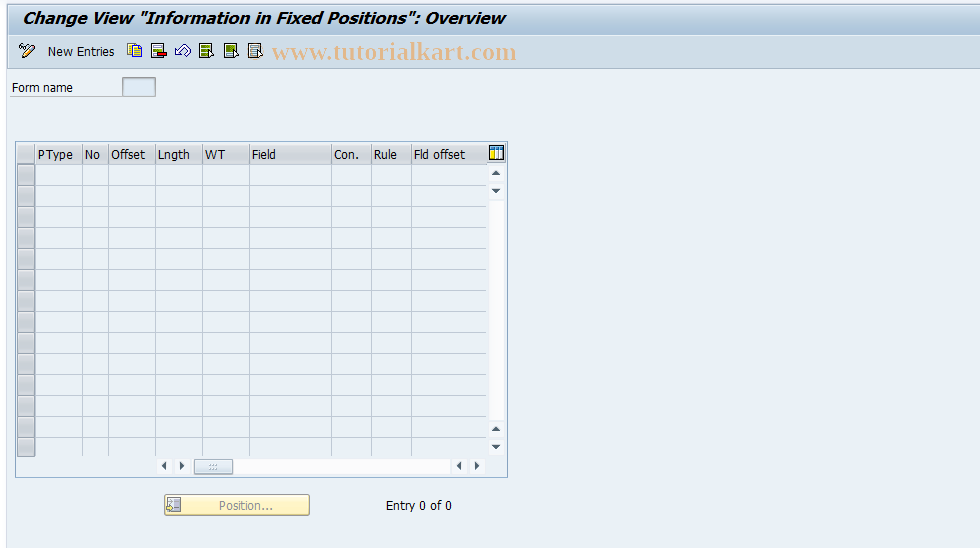Screen dimensions: 980x548
Task: Click far-right horizontal scroll-right arrow
Action: [x=477, y=466]
